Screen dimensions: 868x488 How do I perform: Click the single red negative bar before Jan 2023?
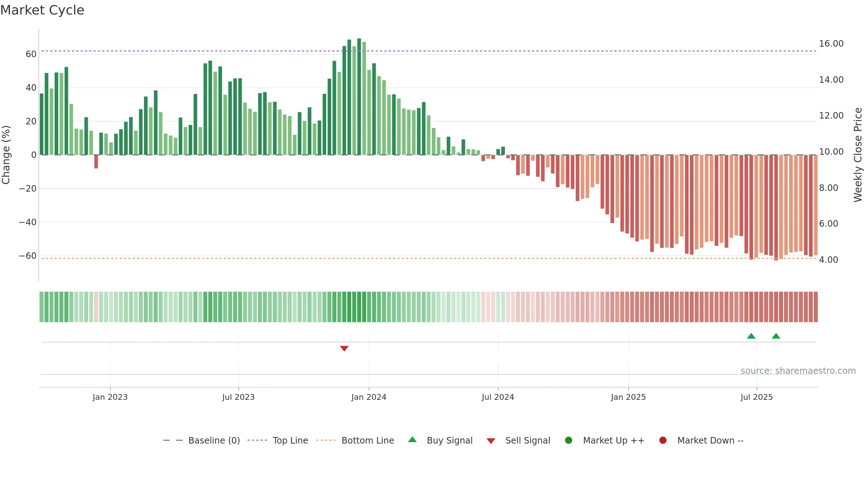pos(96,162)
